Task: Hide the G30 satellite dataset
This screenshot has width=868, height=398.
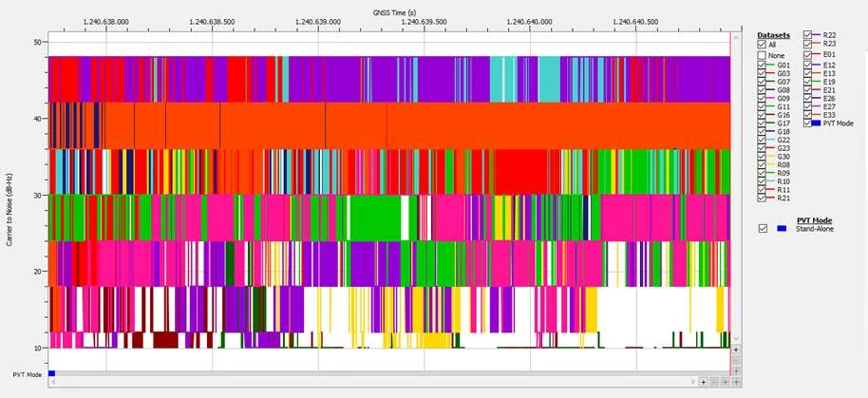Action: [x=761, y=157]
